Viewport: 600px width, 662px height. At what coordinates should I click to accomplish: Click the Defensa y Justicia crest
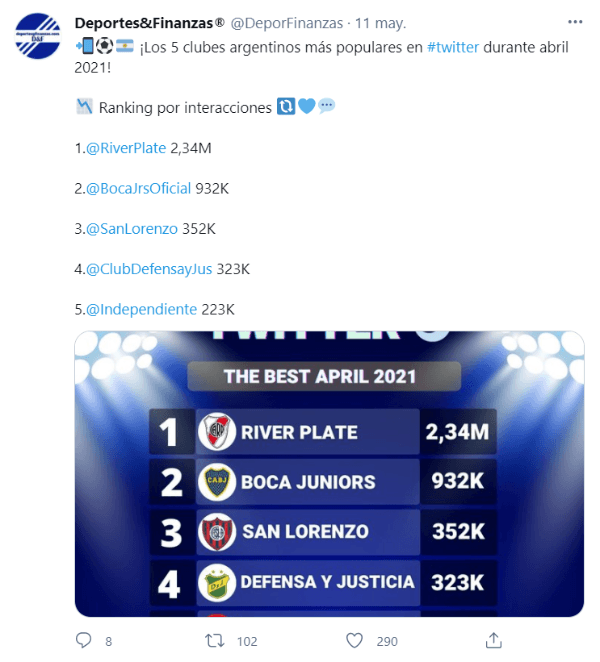tap(217, 582)
